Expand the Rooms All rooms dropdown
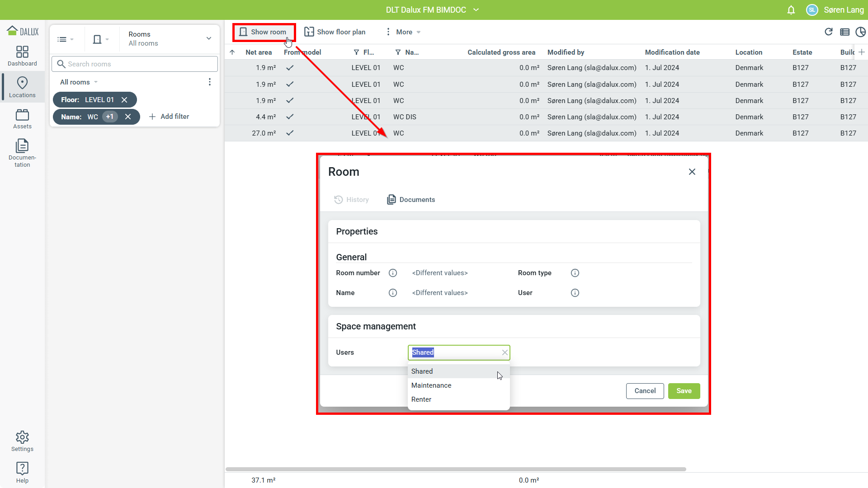868x488 pixels. 208,38
